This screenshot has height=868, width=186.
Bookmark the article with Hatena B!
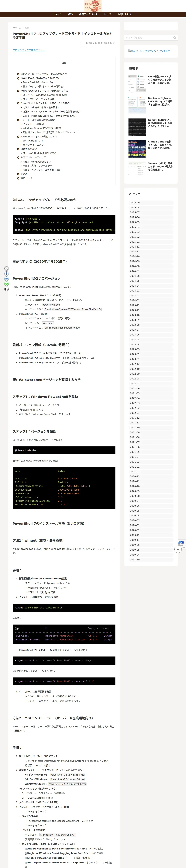[x=6, y=279]
